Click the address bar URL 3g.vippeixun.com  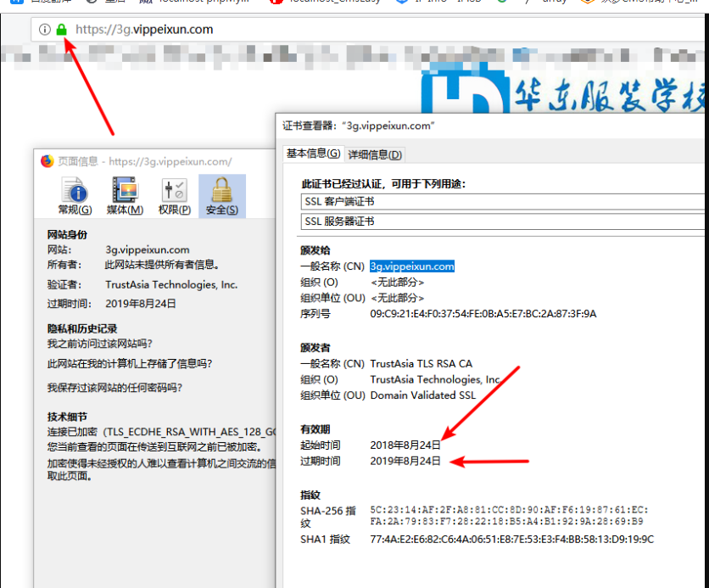(144, 30)
